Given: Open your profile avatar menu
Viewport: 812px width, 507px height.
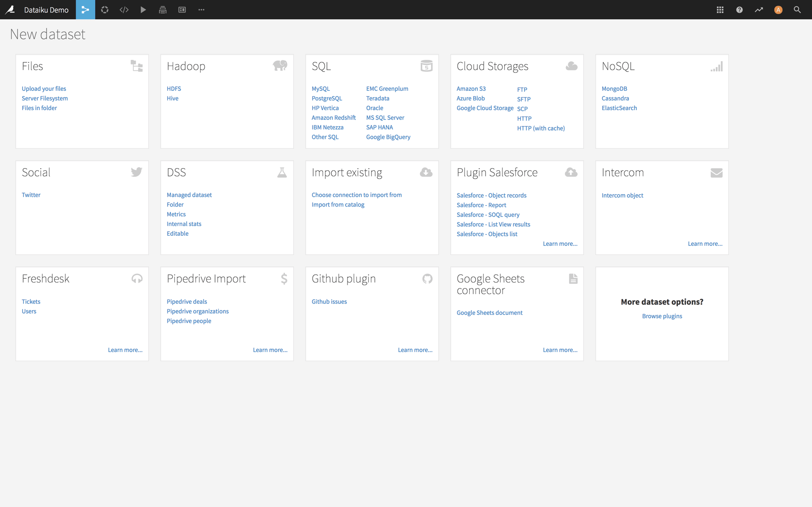Looking at the screenshot, I should tap(778, 10).
